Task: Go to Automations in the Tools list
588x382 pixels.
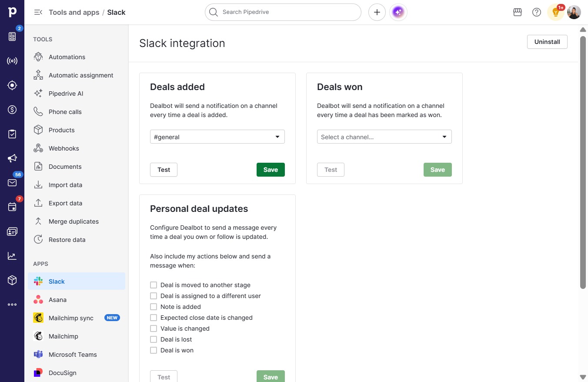Action: [77, 57]
